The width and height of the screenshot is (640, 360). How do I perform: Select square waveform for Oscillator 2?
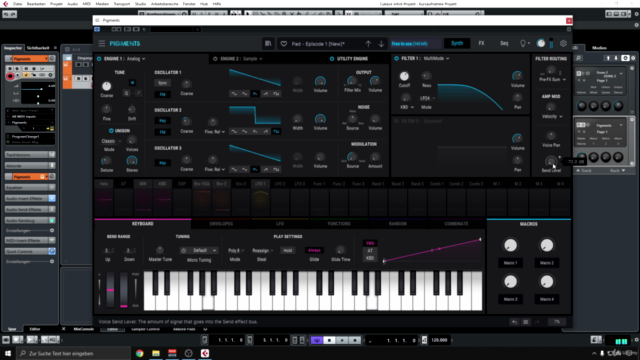click(x=276, y=131)
